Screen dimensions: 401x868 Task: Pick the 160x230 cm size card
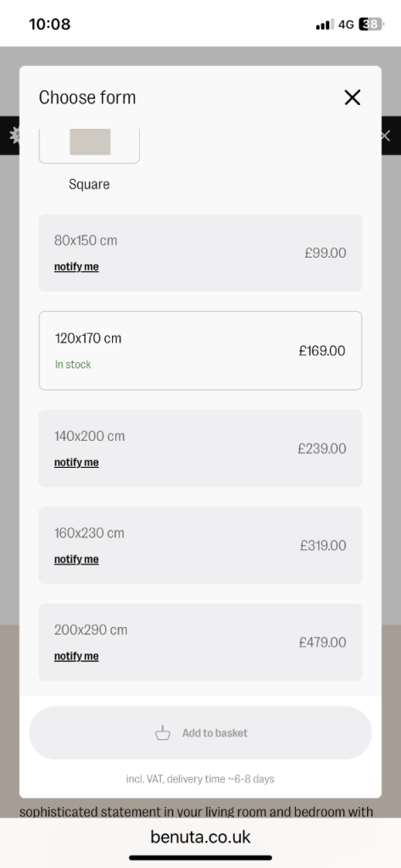200,545
